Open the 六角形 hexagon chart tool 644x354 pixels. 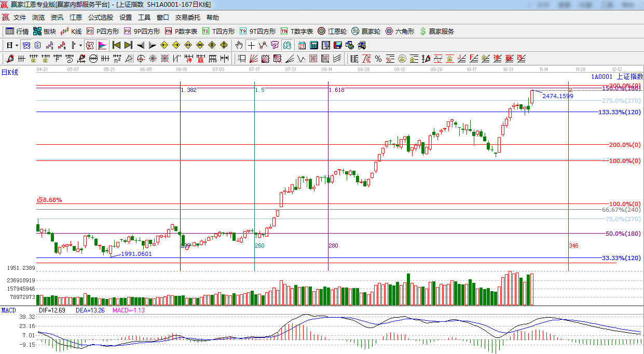pyautogui.click(x=400, y=31)
